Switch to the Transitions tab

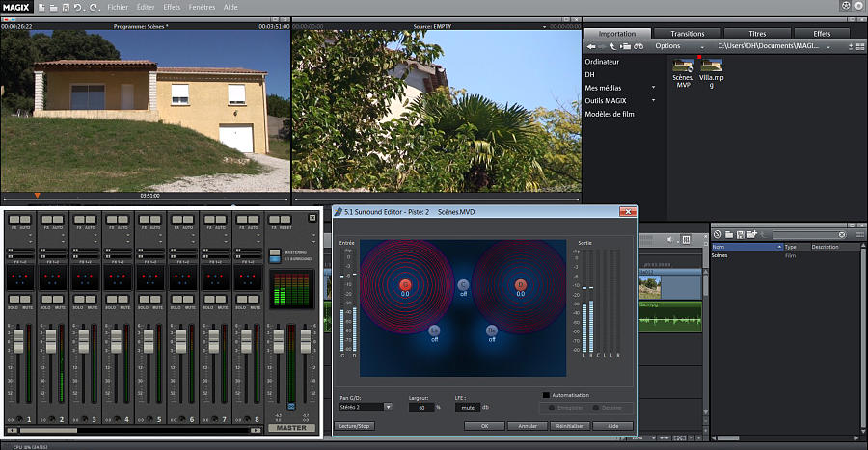(687, 33)
